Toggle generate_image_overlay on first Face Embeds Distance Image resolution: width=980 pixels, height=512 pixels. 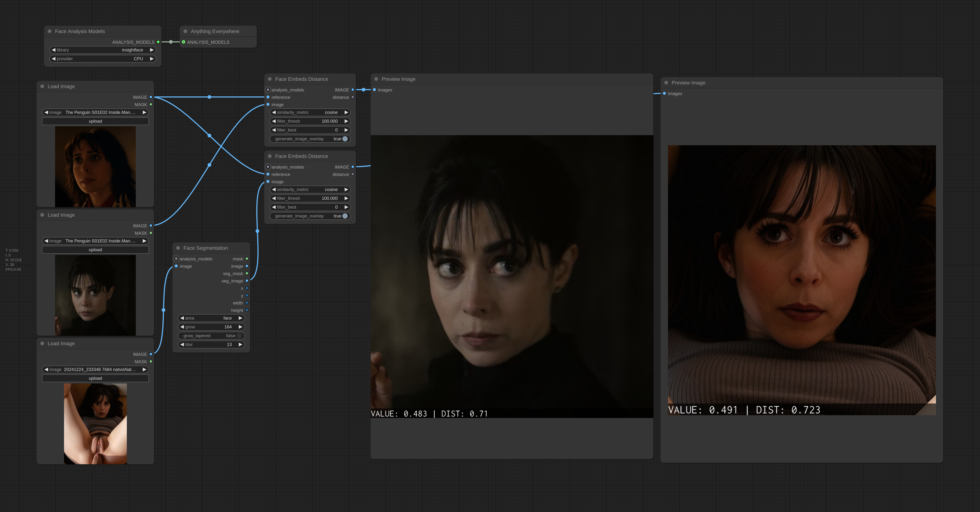(x=310, y=139)
